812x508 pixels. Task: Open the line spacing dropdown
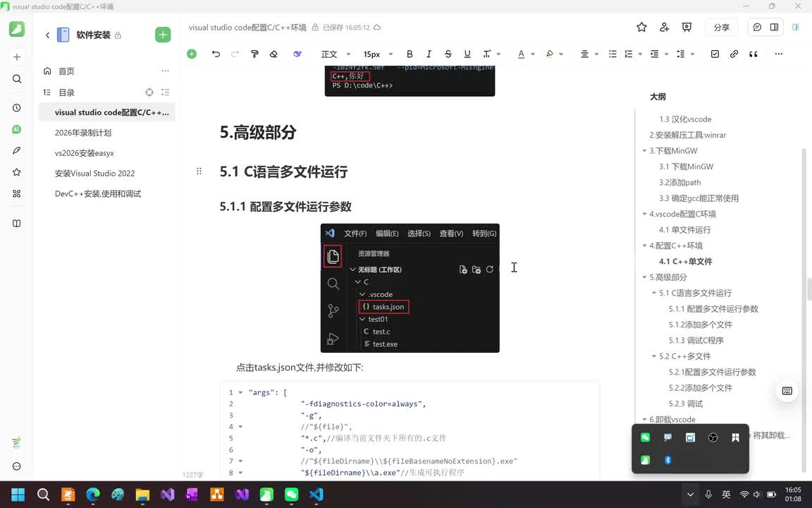[684, 54]
